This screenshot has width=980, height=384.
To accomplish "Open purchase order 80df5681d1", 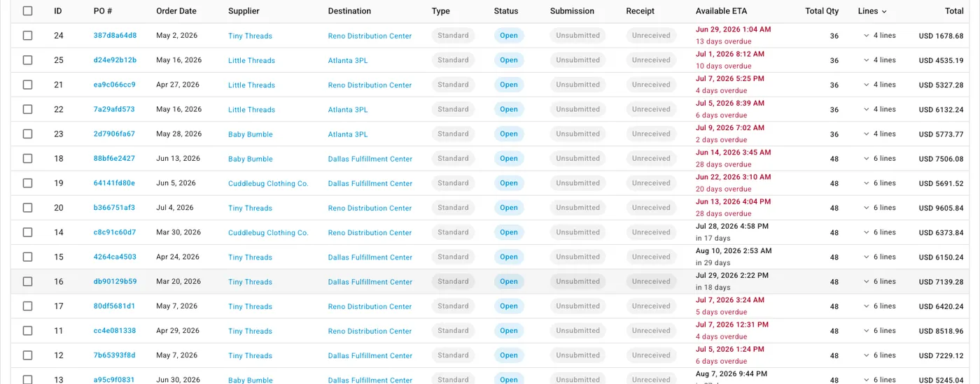I will click(x=114, y=306).
